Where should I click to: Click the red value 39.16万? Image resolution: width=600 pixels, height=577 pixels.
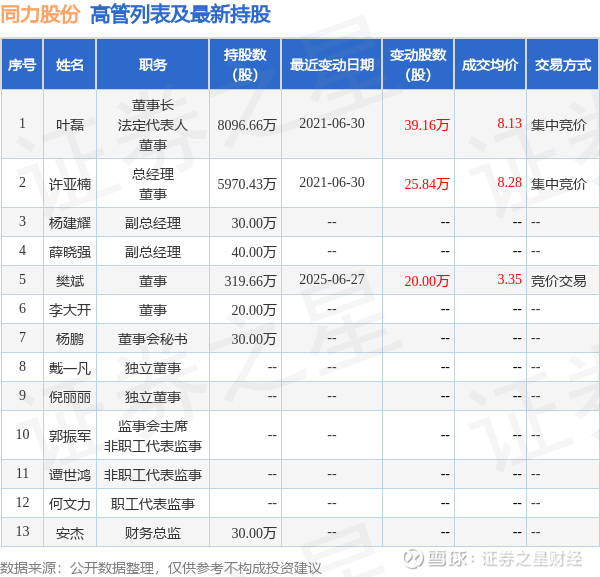point(427,125)
